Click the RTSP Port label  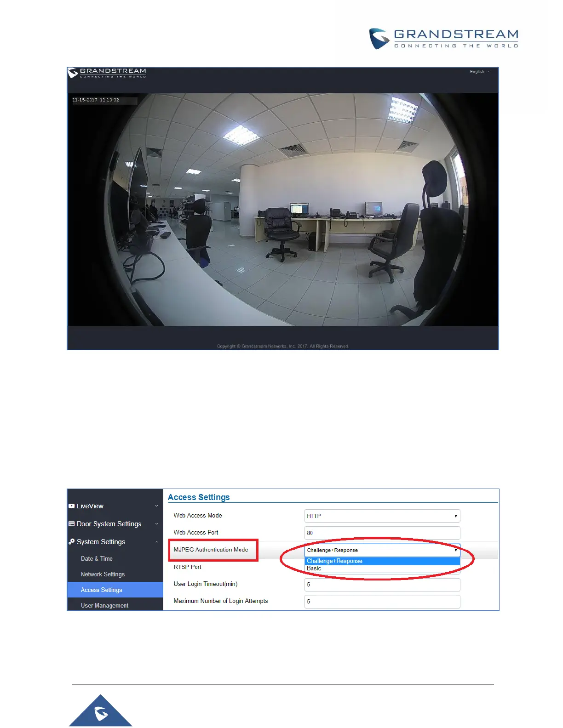click(187, 567)
